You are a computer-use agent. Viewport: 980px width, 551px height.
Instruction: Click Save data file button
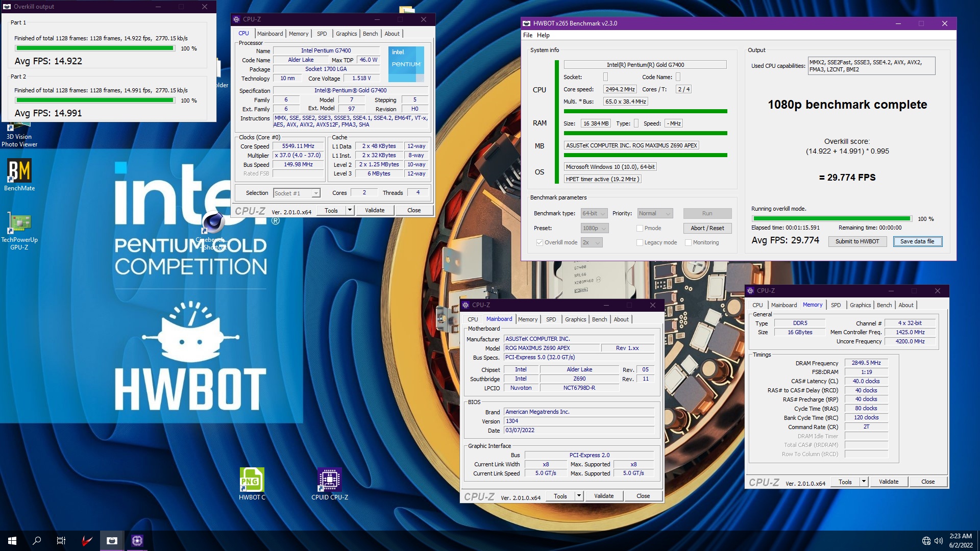pos(917,241)
